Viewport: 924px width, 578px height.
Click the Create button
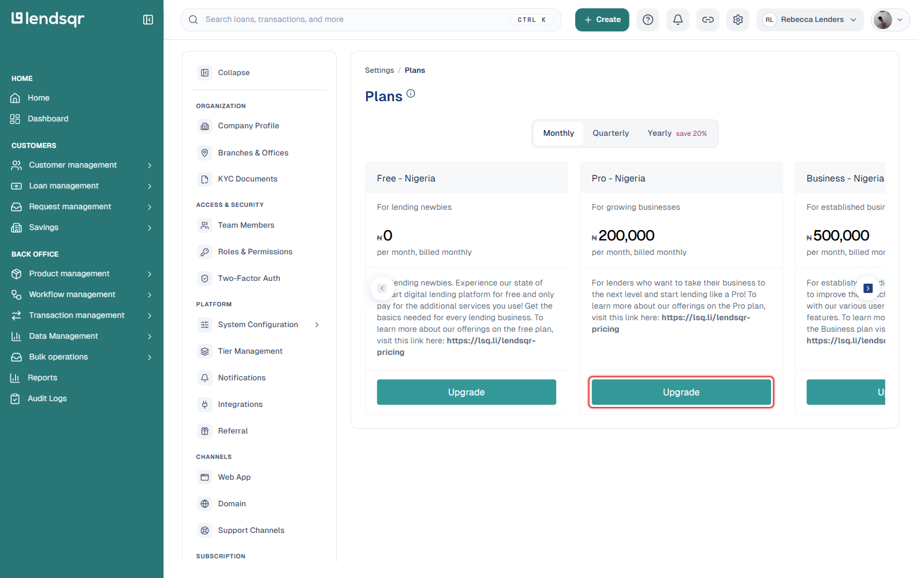602,20
